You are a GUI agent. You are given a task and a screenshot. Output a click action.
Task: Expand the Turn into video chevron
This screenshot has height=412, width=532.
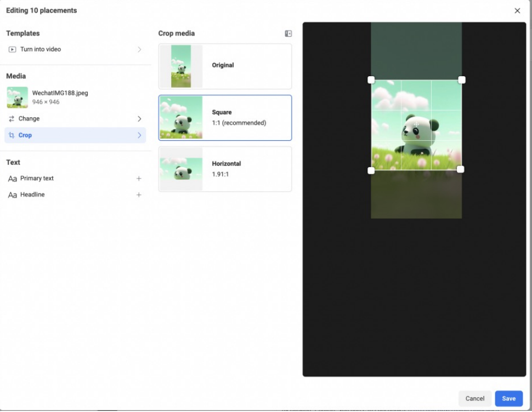pos(139,49)
